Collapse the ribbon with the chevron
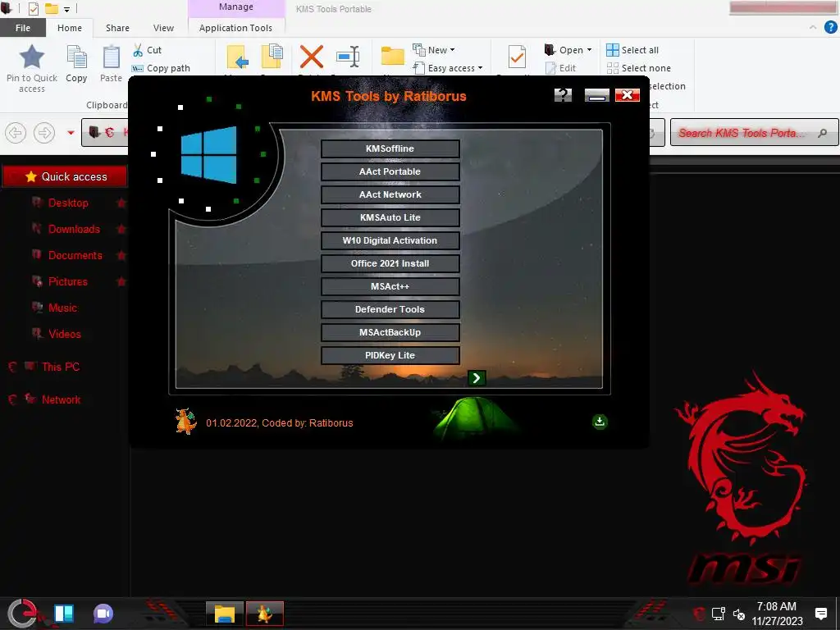 pos(813,27)
